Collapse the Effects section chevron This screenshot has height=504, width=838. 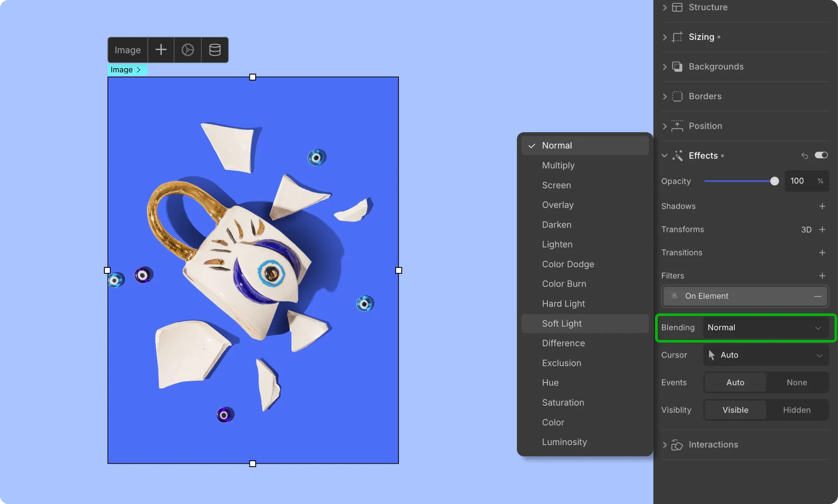(x=665, y=155)
